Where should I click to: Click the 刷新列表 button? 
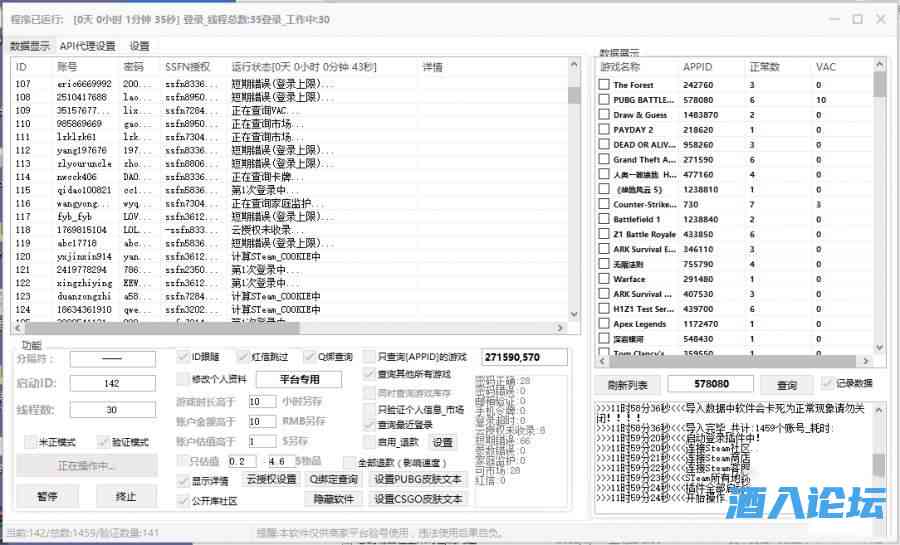627,385
